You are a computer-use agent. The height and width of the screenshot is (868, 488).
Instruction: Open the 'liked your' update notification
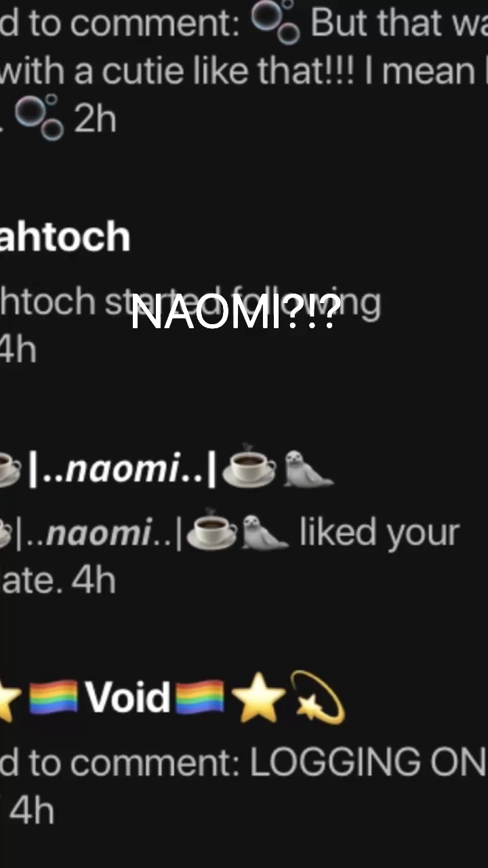[x=230, y=556]
